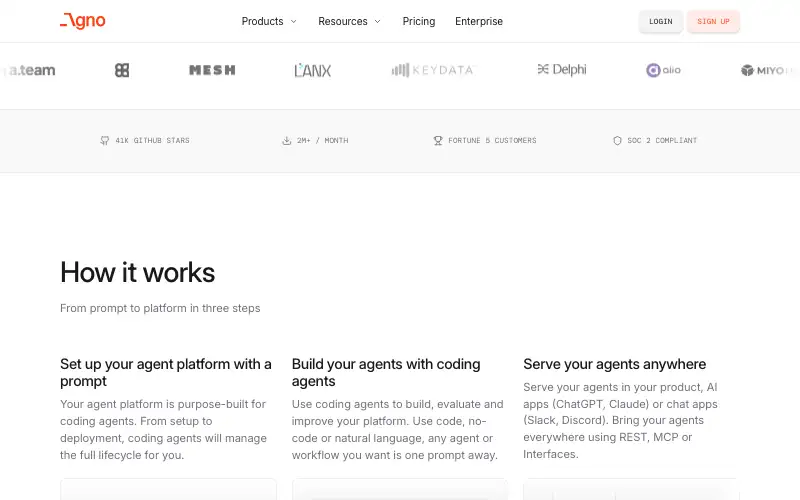
Task: Click the SIGN UP button
Action: tap(713, 21)
